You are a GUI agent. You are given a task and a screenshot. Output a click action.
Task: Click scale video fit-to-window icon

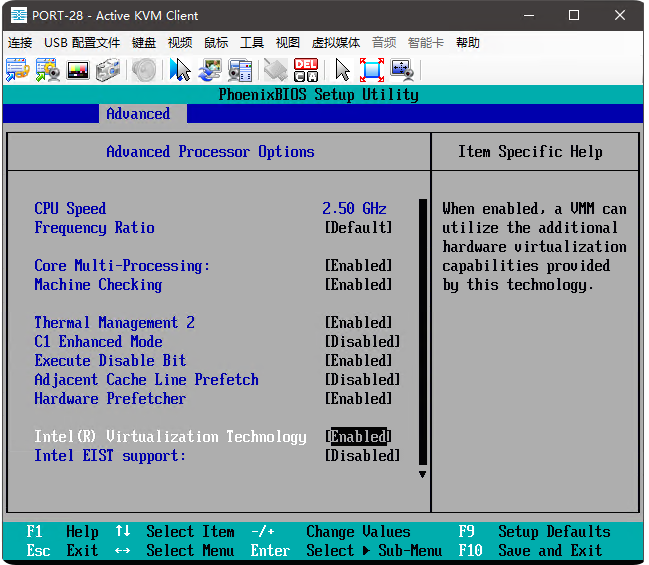(402, 70)
